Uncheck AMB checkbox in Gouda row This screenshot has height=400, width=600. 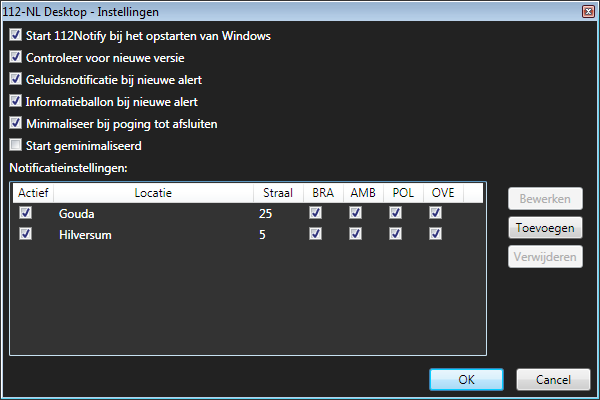coord(355,213)
